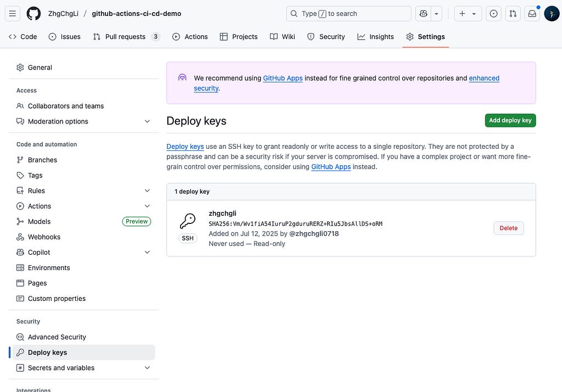
Task: Open the Copilot chat icon
Action: pyautogui.click(x=423, y=14)
